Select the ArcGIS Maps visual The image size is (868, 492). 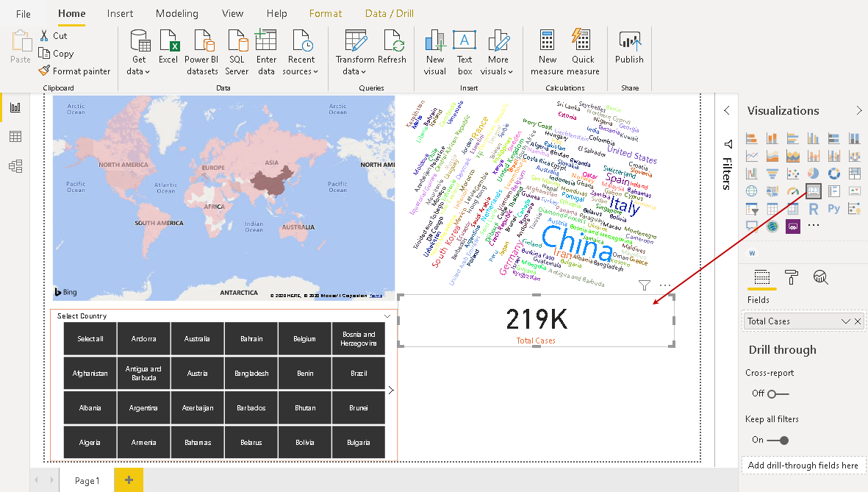click(x=772, y=226)
